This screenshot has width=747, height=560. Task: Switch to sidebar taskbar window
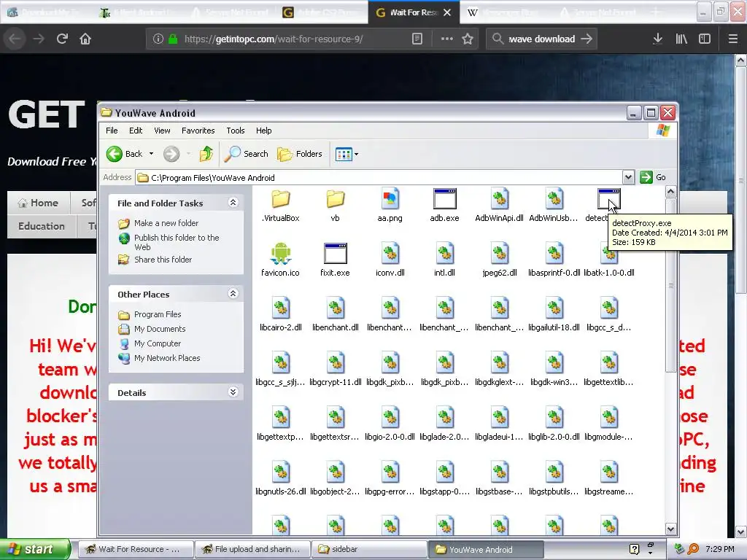369,549
